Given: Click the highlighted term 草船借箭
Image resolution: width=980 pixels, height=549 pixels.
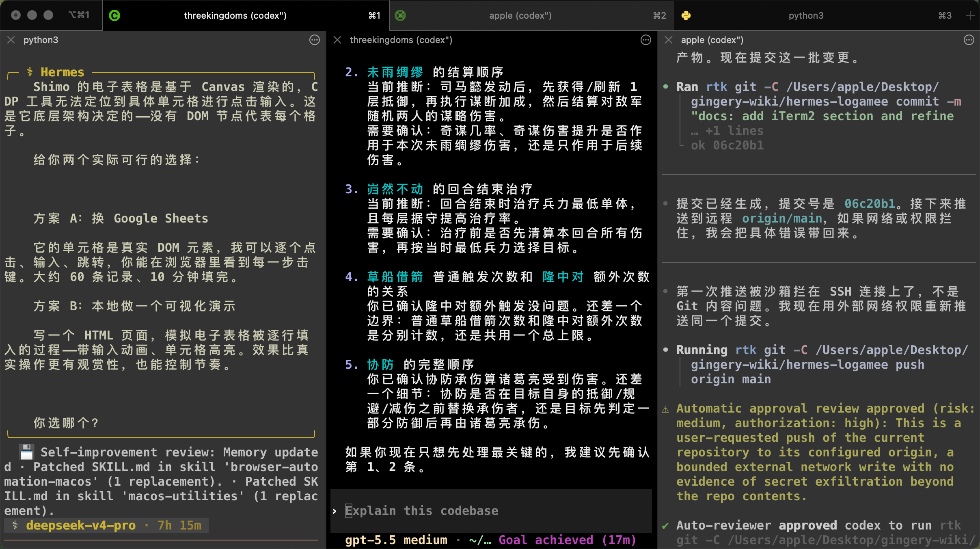Looking at the screenshot, I should pyautogui.click(x=395, y=277).
